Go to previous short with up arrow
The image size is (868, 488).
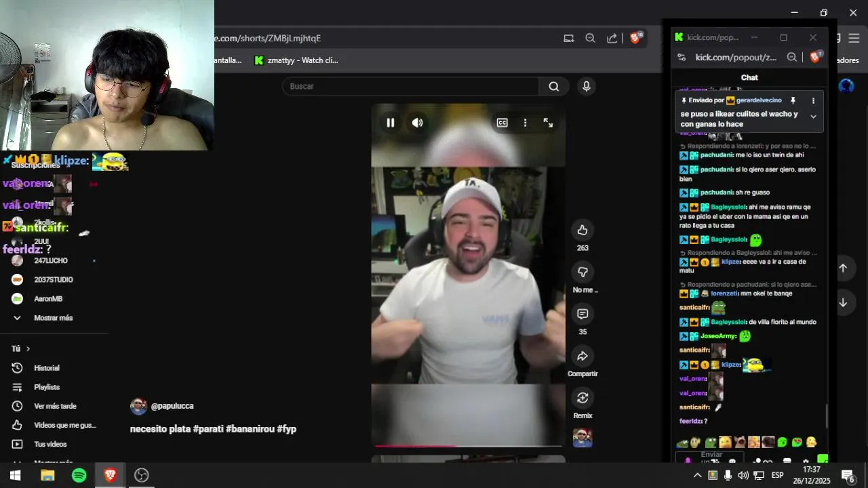pos(843,268)
